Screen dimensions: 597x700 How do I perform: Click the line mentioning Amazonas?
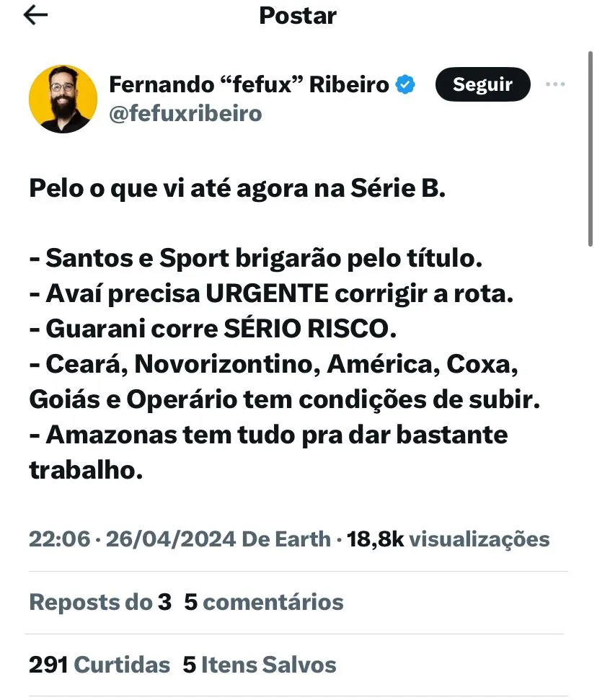pos(268,435)
